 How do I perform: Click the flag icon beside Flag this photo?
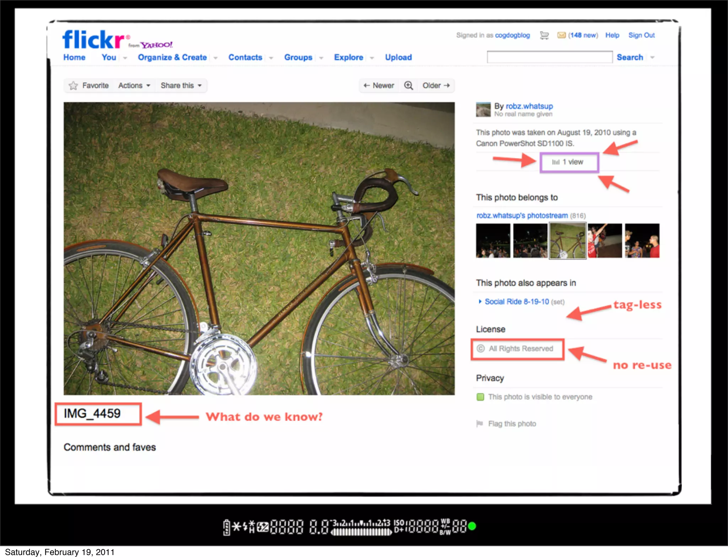(x=480, y=423)
